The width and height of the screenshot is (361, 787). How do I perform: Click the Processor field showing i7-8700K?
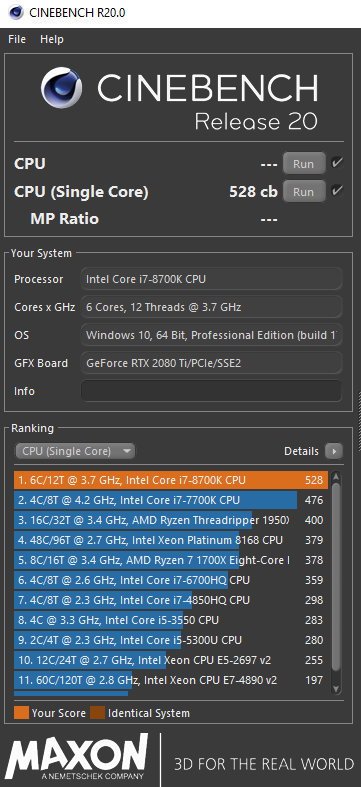point(211,279)
